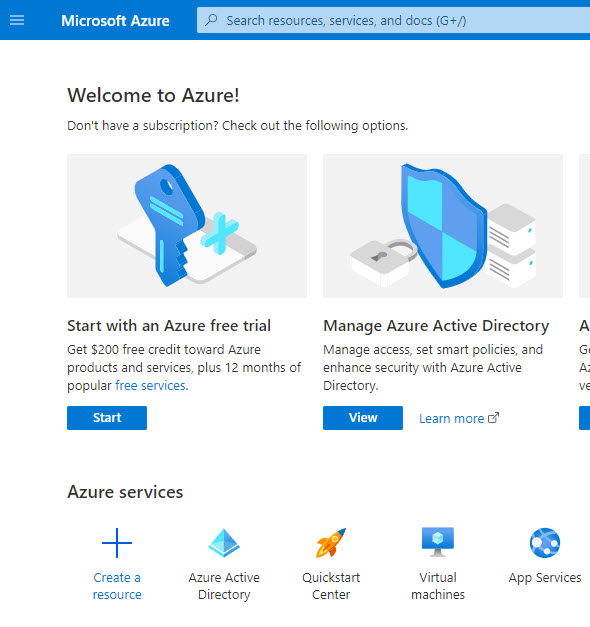The width and height of the screenshot is (590, 627).
Task: Open Azure Active Directory service label
Action: [224, 586]
